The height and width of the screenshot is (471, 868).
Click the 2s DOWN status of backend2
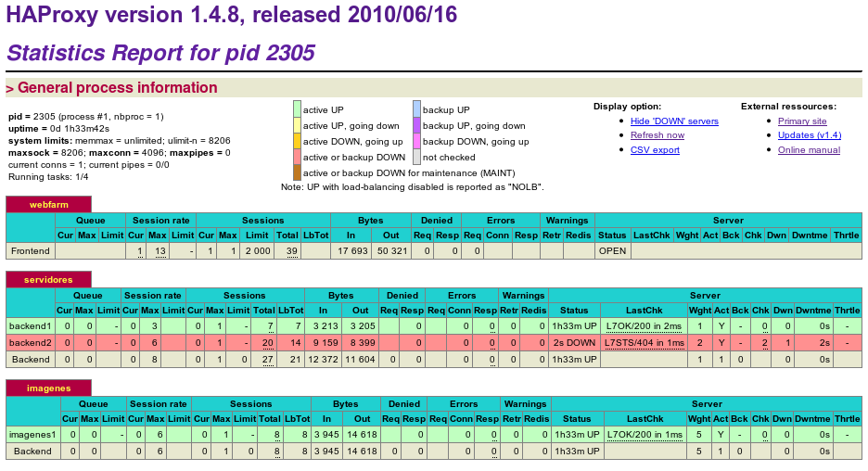[575, 343]
